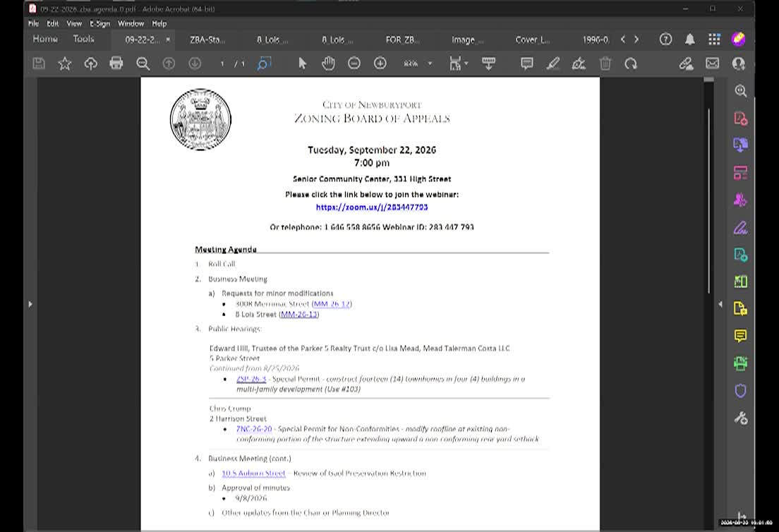779x532 pixels.
Task: Collapse the right tools pane arrow
Action: click(x=720, y=304)
